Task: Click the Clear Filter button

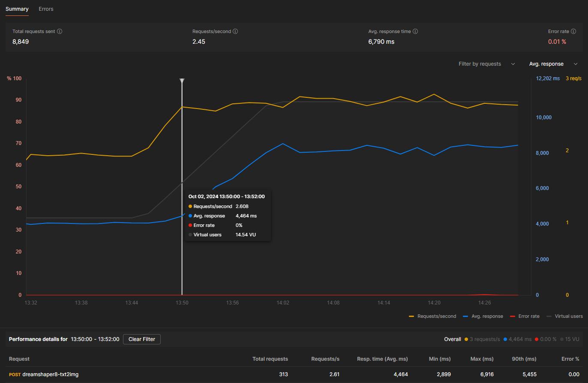Action: [142, 339]
